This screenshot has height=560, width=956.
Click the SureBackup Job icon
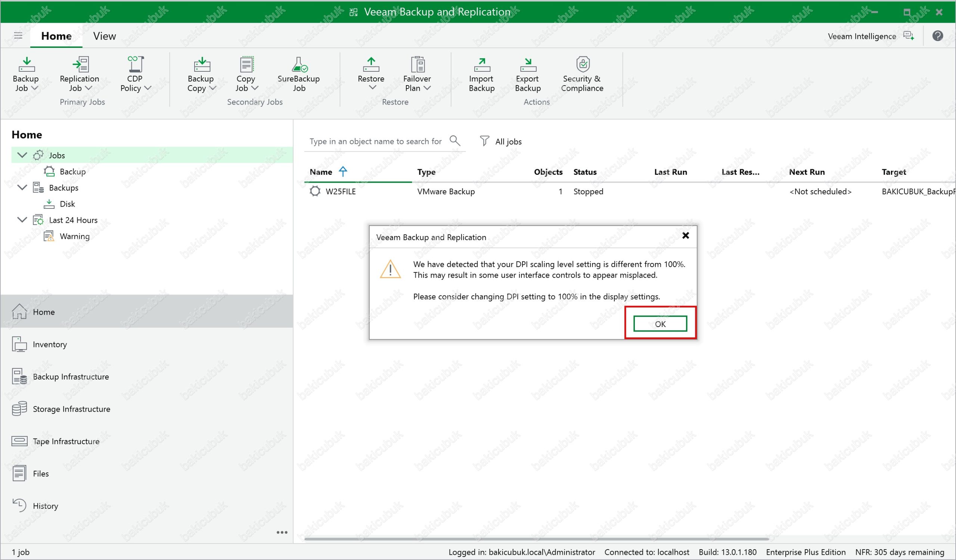299,65
